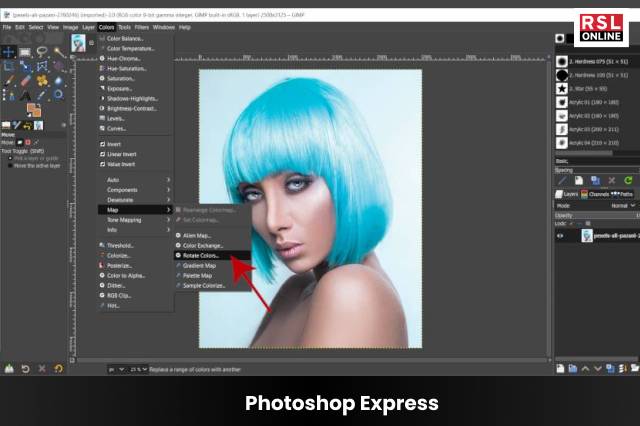Expand the Components submenu

pos(135,190)
